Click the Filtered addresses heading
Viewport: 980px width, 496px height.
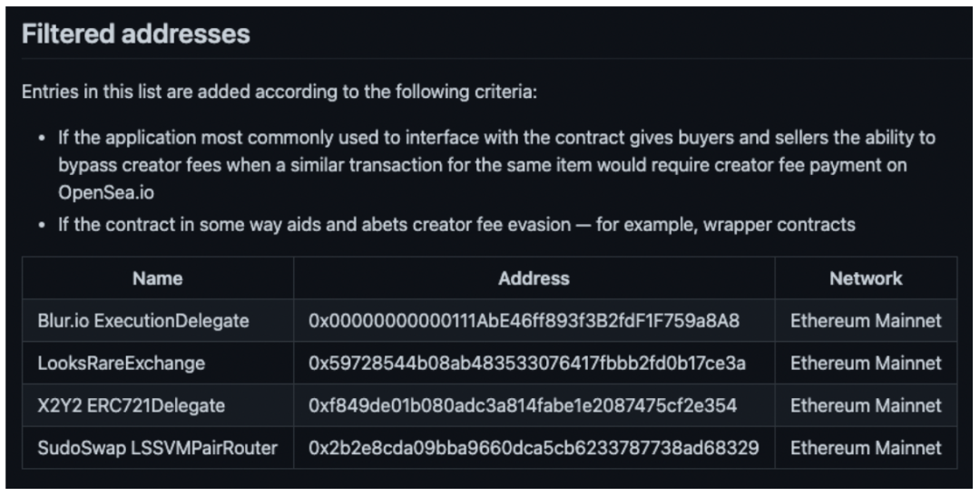point(135,34)
